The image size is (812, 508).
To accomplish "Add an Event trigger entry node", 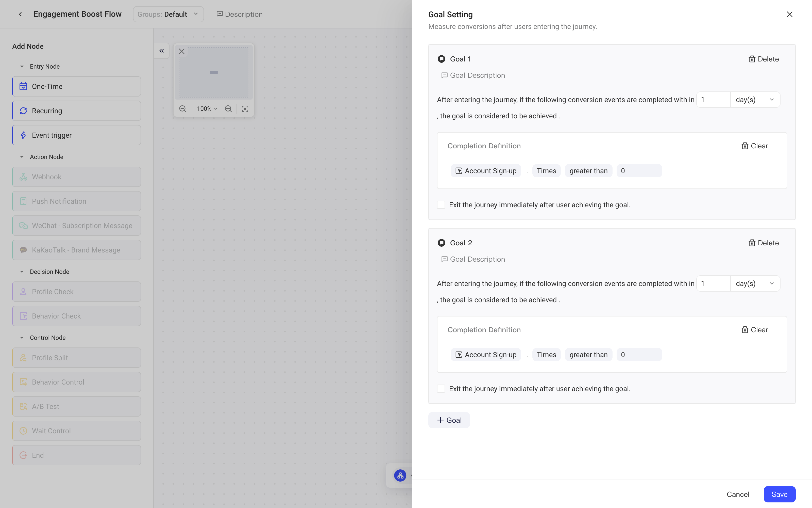I will 76,135.
